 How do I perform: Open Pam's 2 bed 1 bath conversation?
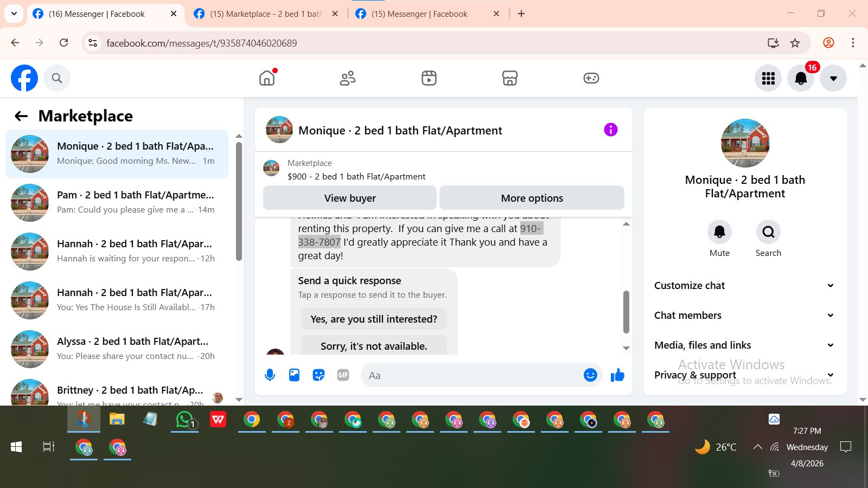(117, 203)
